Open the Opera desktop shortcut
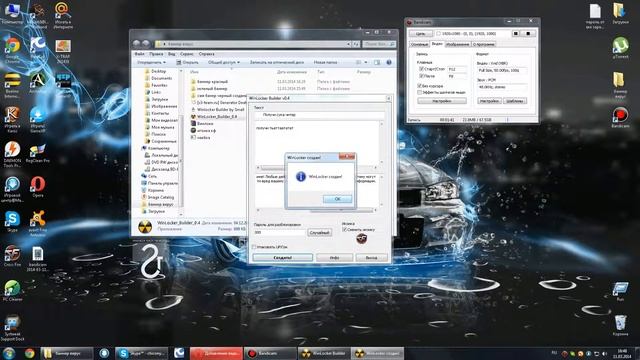The width and height of the screenshot is (640, 360). click(38, 186)
